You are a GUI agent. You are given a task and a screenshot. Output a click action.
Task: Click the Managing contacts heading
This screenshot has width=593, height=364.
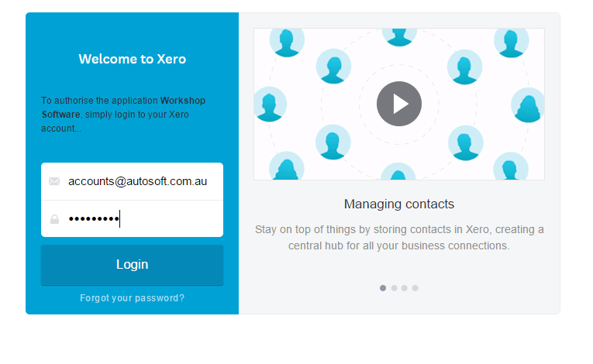399,204
